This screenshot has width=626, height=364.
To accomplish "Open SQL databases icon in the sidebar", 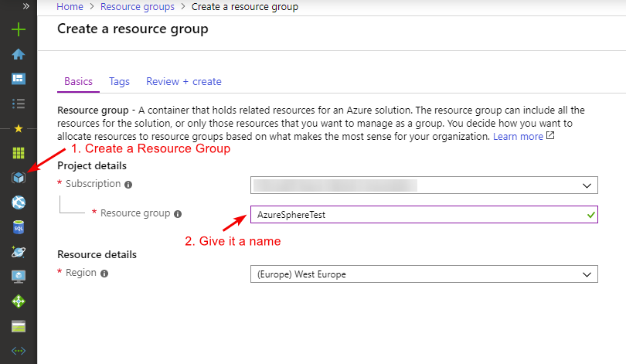I will pos(19,227).
